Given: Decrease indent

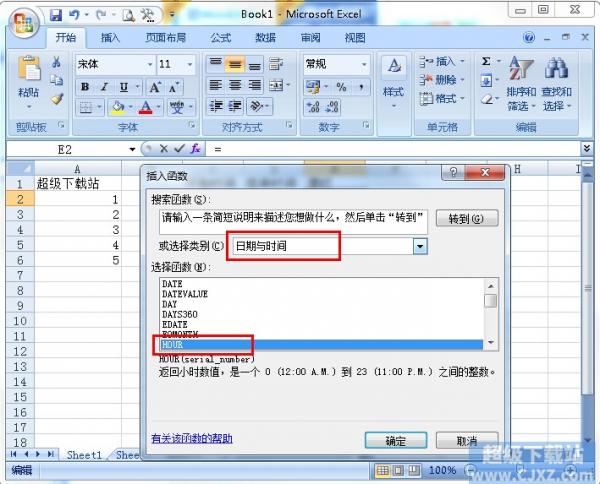Looking at the screenshot, I should 216,106.
